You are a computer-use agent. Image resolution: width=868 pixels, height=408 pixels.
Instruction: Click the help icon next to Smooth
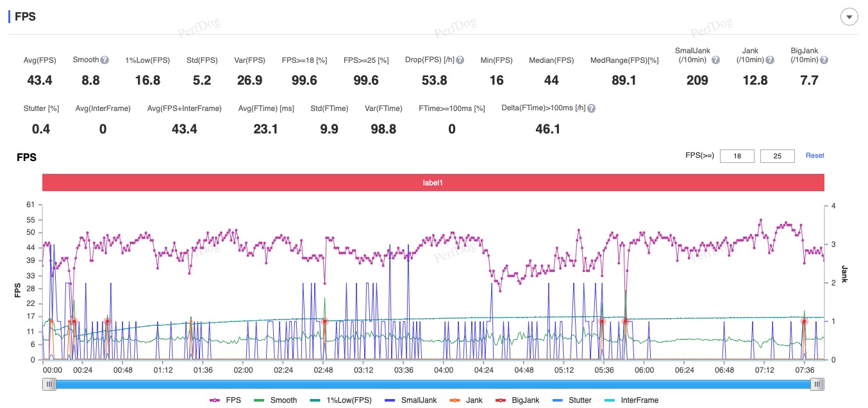click(104, 60)
